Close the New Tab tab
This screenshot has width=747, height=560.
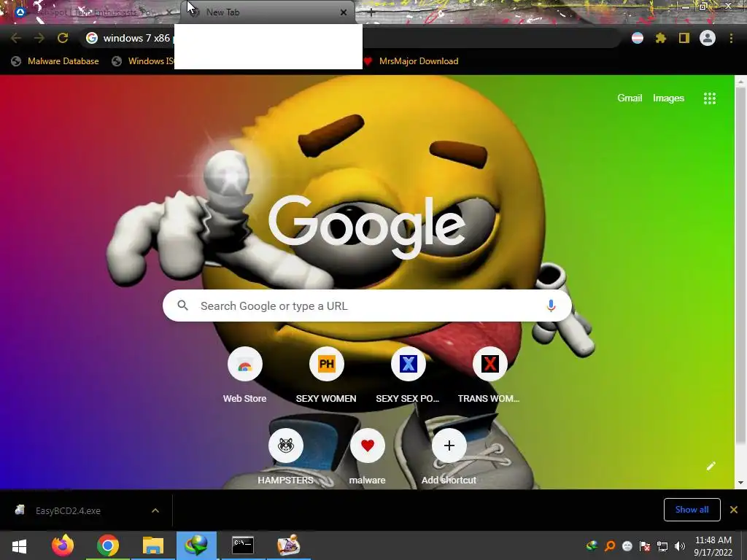click(x=344, y=13)
